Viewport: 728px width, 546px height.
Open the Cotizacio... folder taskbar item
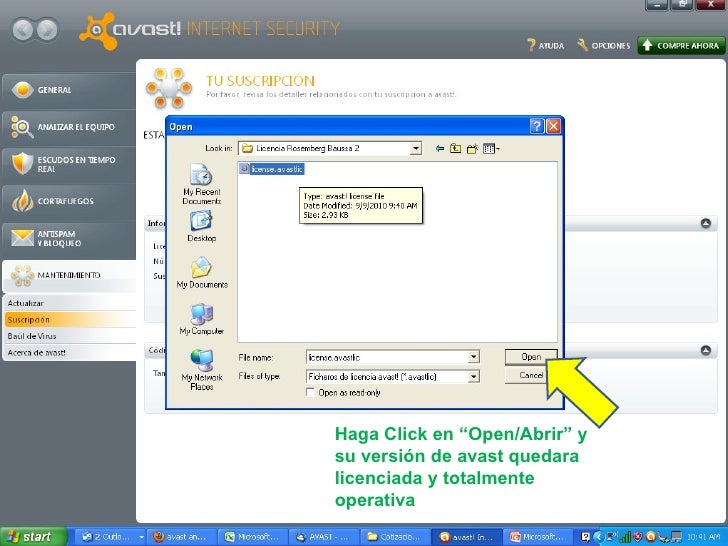point(395,537)
